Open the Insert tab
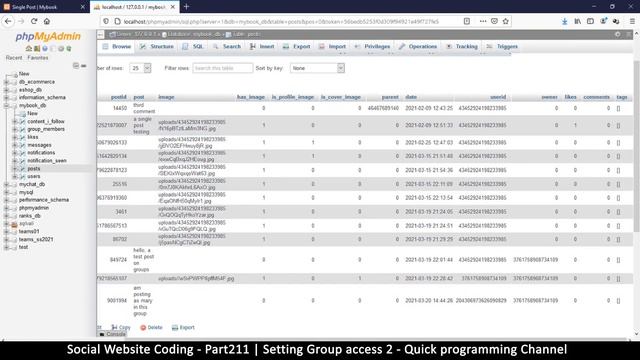 click(262, 47)
